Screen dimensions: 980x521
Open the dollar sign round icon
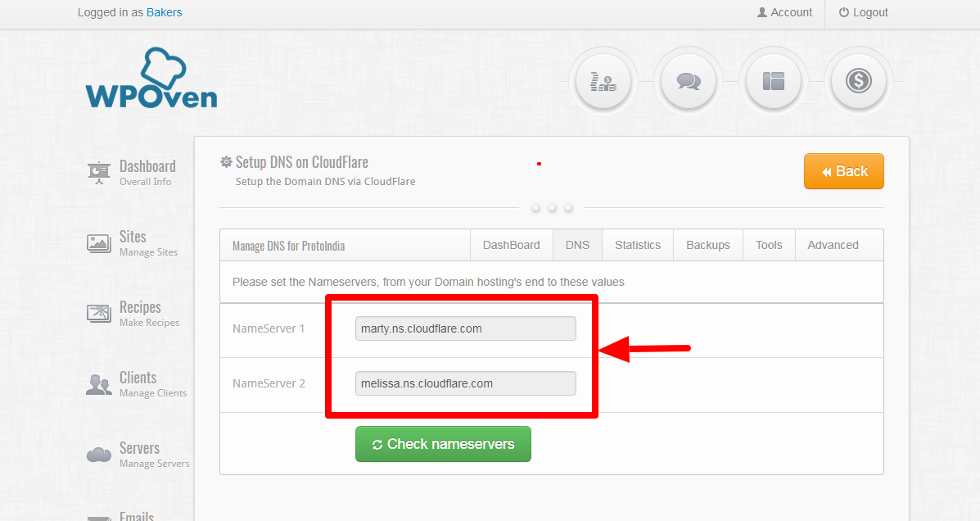click(858, 81)
